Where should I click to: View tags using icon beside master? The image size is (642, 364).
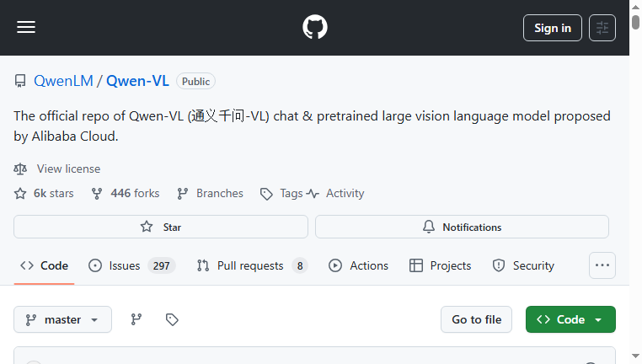click(172, 319)
